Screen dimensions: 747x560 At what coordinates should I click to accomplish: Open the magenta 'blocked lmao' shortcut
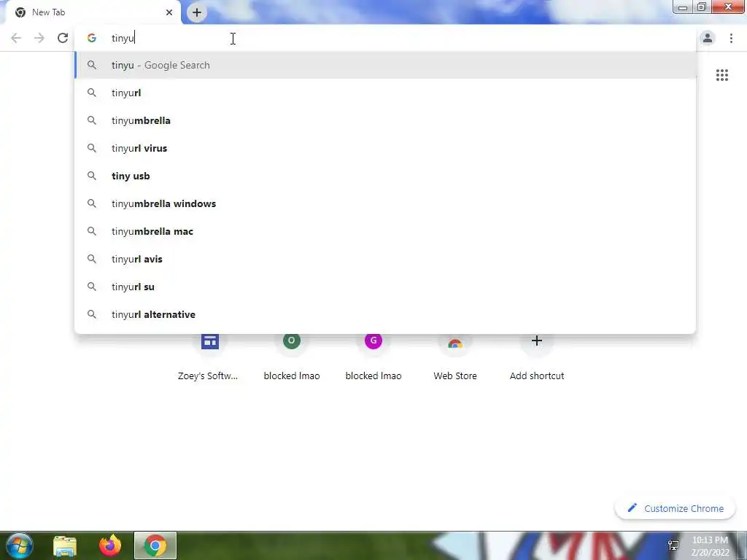[373, 357]
